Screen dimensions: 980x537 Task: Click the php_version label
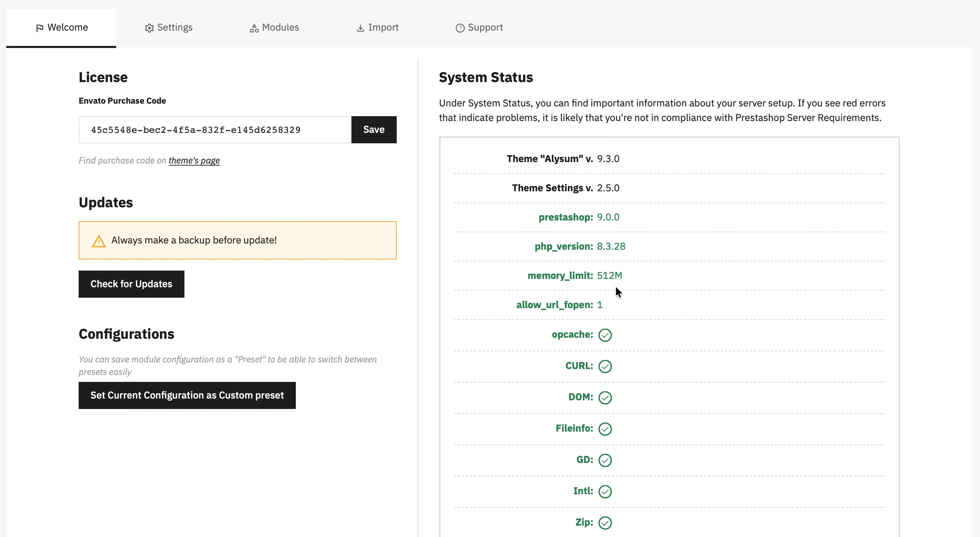coord(563,247)
